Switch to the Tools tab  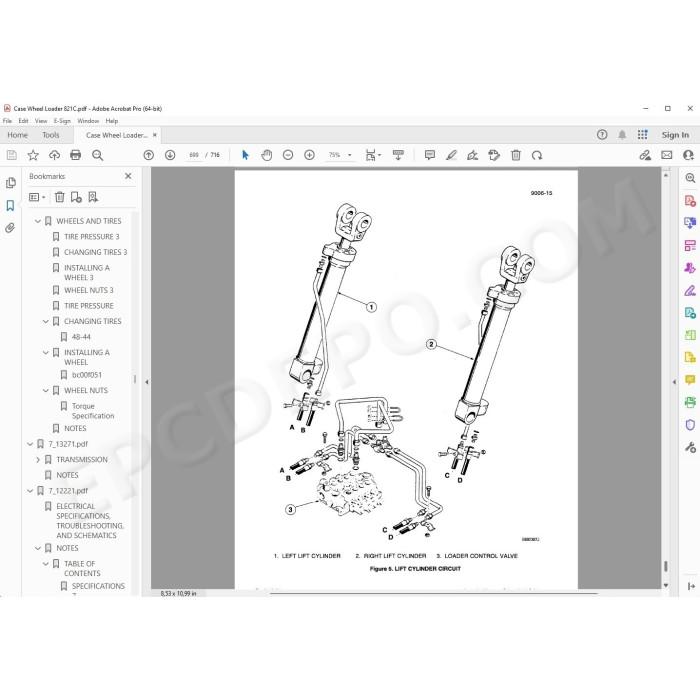coord(50,135)
